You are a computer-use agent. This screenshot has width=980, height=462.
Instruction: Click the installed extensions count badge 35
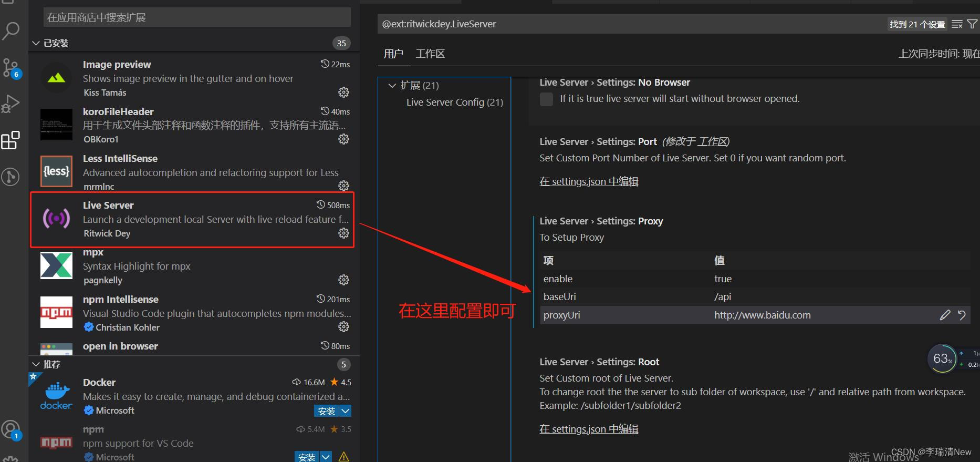click(341, 43)
